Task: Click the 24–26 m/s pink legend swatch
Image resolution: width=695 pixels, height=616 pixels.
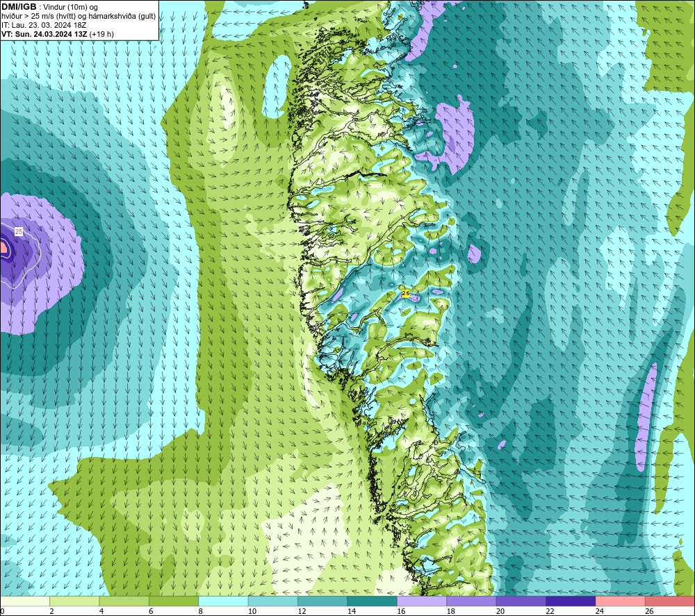Action: (x=621, y=601)
